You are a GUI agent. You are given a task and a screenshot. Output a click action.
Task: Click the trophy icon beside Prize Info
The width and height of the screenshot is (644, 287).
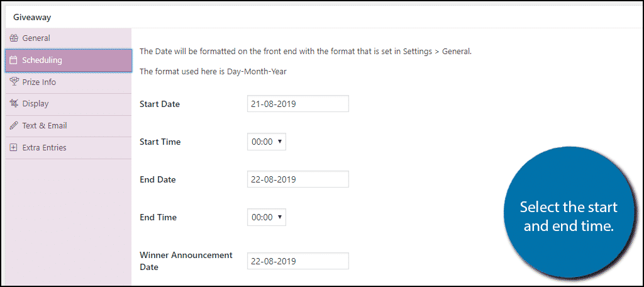click(14, 82)
